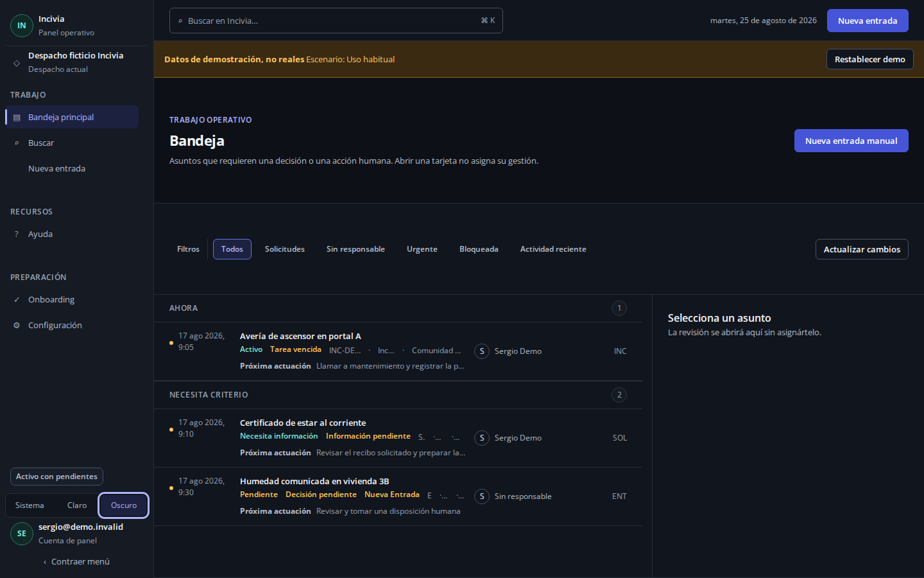Filter by Actividad reciente

(553, 249)
